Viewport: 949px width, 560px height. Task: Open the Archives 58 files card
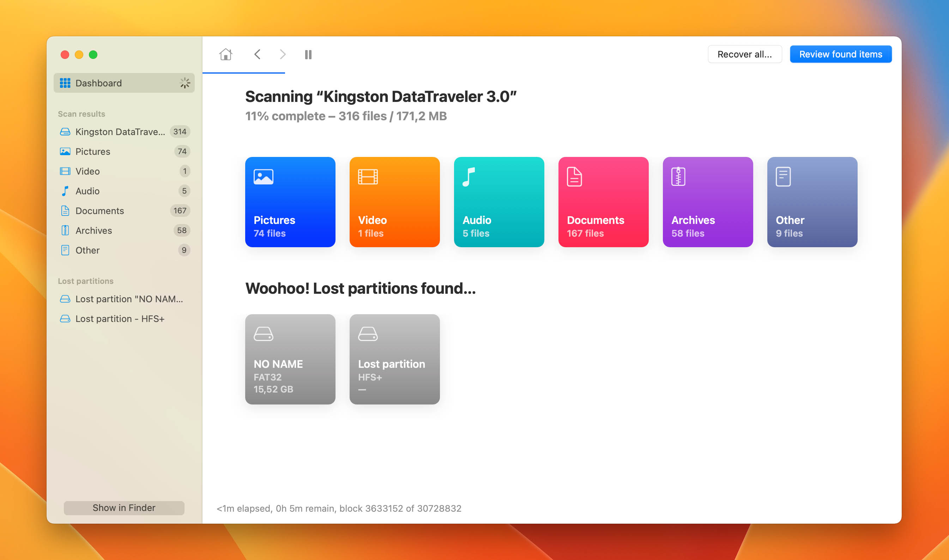[708, 202]
